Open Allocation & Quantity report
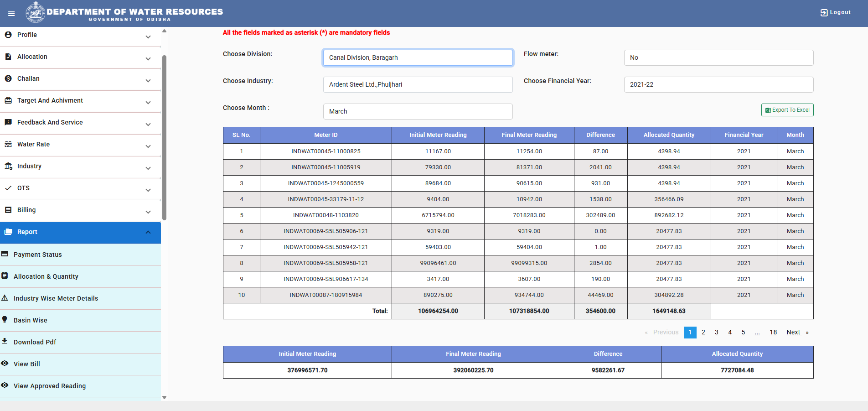 click(x=80, y=276)
